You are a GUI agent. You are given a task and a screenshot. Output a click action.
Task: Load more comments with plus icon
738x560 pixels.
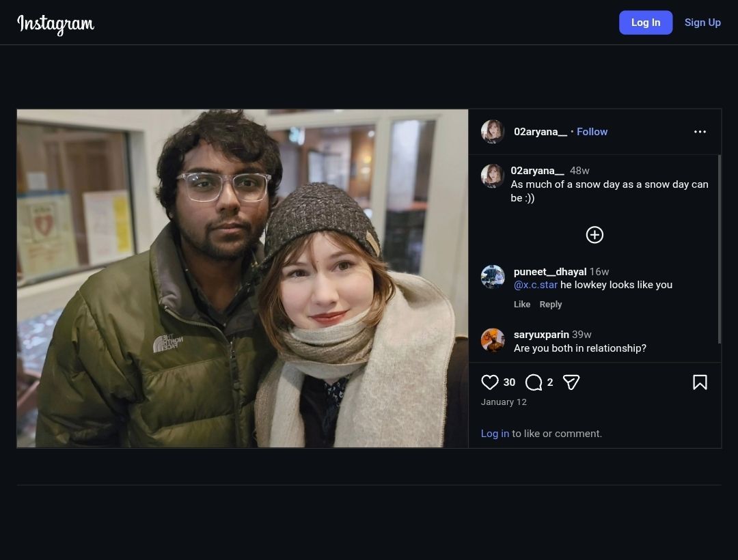(x=594, y=235)
